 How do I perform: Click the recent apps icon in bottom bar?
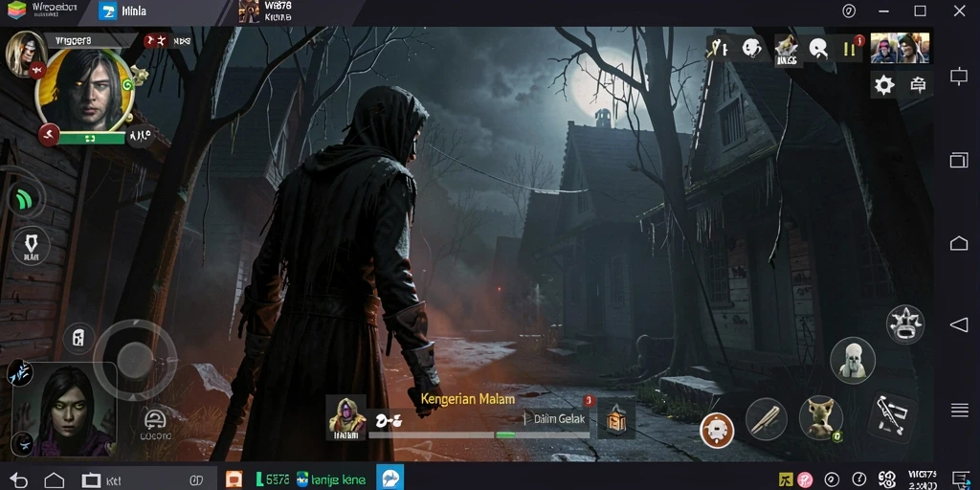[91, 480]
